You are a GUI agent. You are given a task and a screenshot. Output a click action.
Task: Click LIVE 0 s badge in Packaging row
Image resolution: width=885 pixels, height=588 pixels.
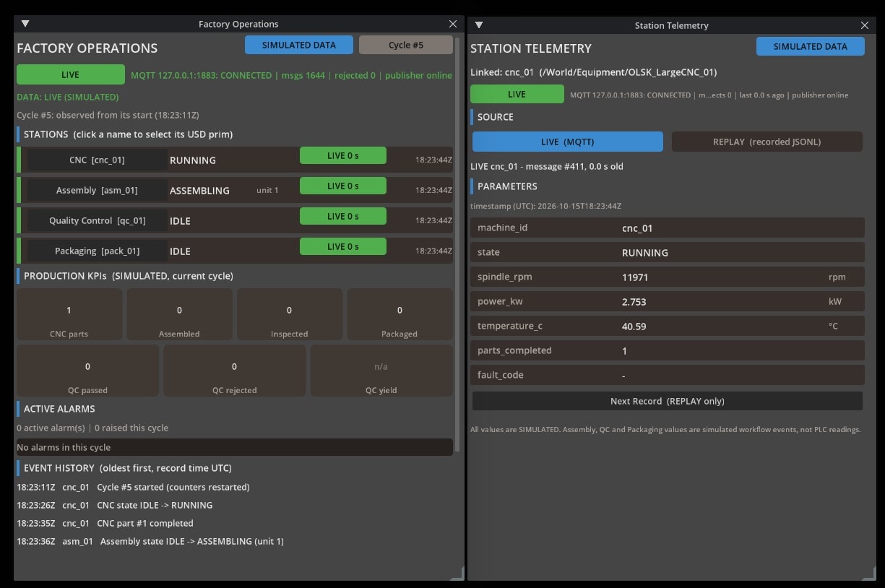click(343, 246)
